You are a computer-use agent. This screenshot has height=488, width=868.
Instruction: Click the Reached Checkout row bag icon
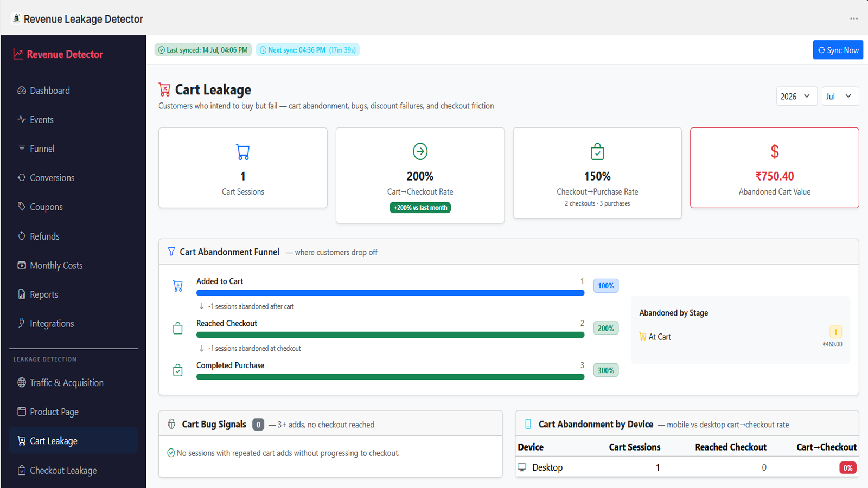click(x=177, y=328)
